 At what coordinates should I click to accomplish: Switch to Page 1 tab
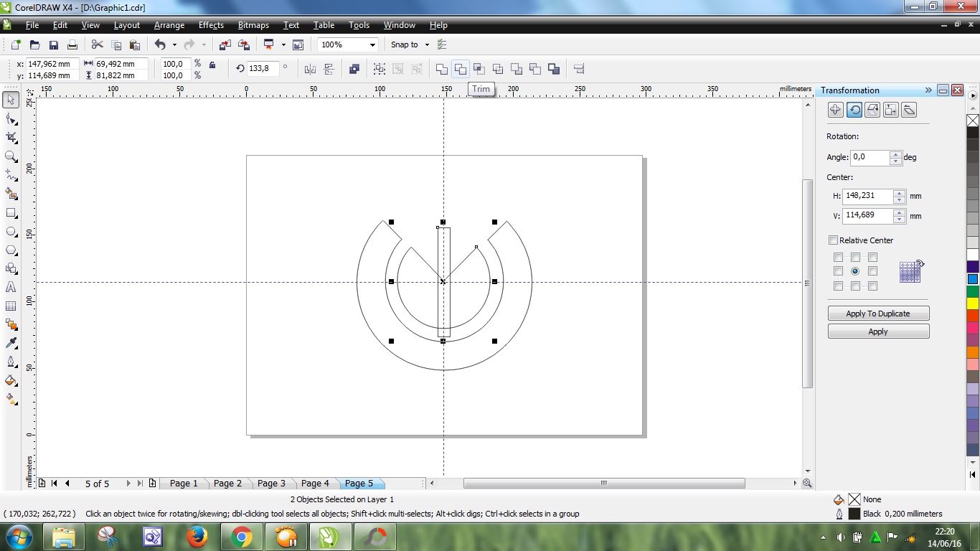point(184,484)
